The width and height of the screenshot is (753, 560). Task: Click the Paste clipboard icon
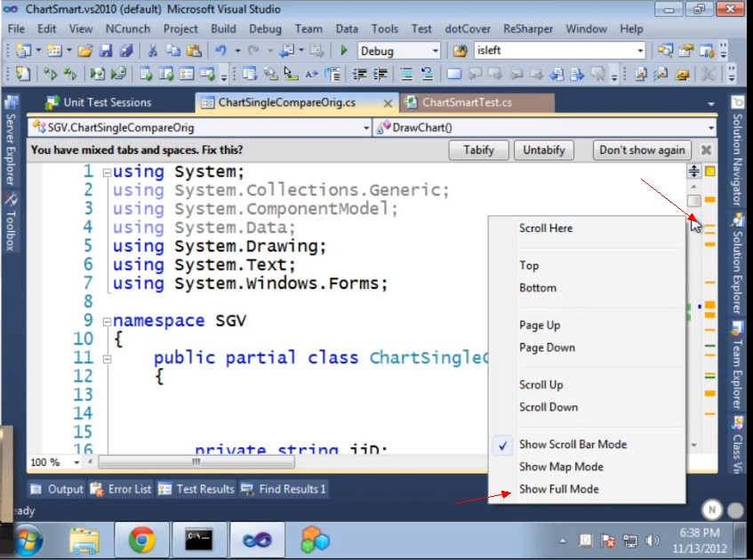tap(192, 52)
